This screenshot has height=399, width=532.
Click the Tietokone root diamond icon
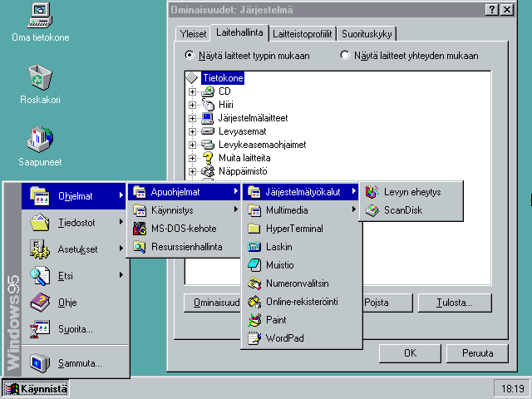[192, 78]
